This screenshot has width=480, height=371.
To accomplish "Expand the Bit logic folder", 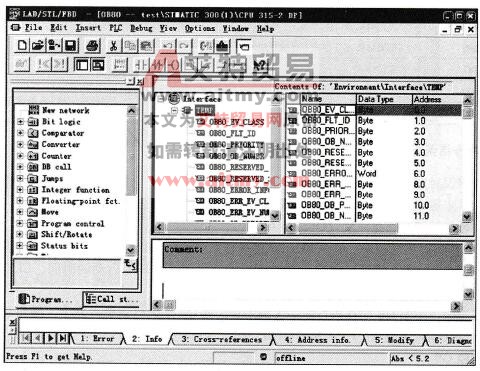I will [20, 122].
